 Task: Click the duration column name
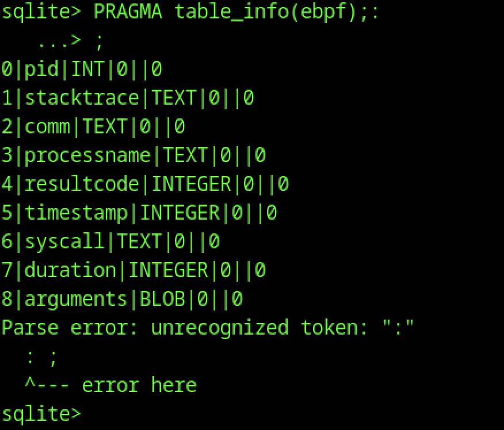[x=70, y=270]
